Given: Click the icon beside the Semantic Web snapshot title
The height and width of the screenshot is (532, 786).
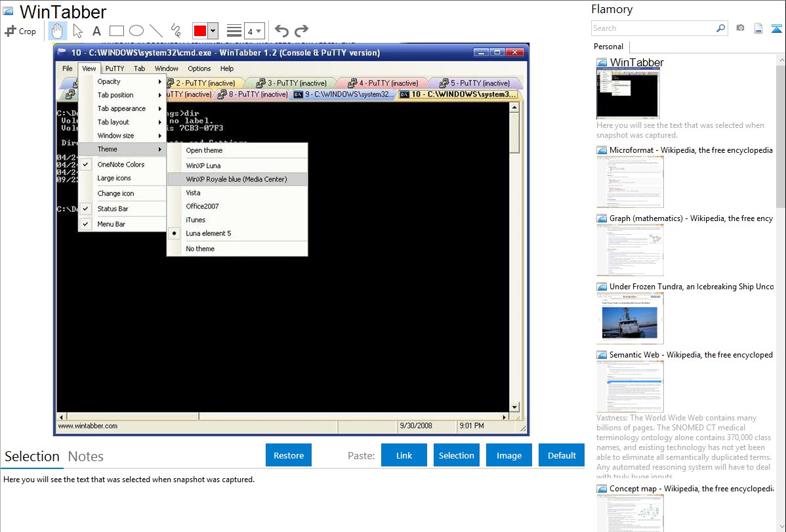Looking at the screenshot, I should [x=602, y=355].
